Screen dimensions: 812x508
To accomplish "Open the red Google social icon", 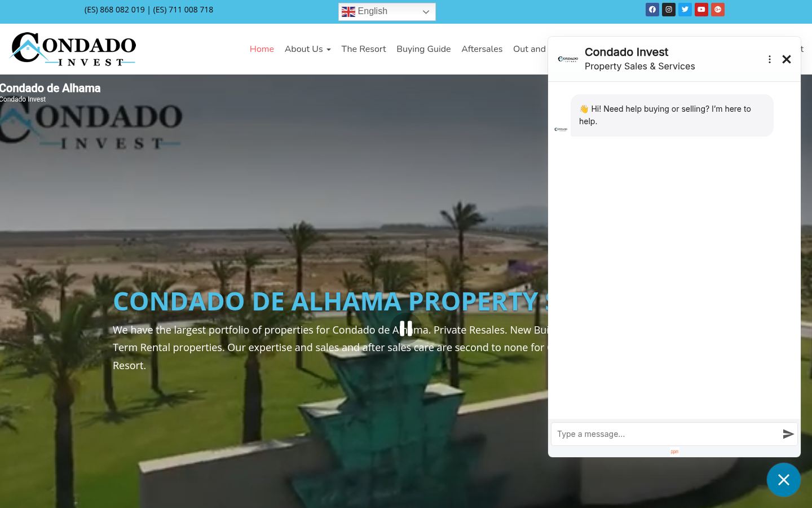I will click(x=718, y=10).
